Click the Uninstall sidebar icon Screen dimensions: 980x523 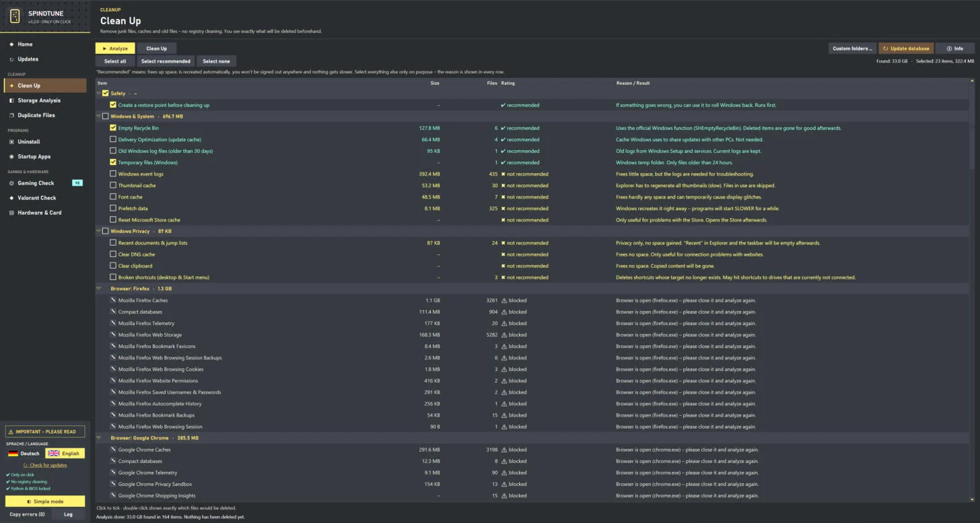tap(11, 142)
